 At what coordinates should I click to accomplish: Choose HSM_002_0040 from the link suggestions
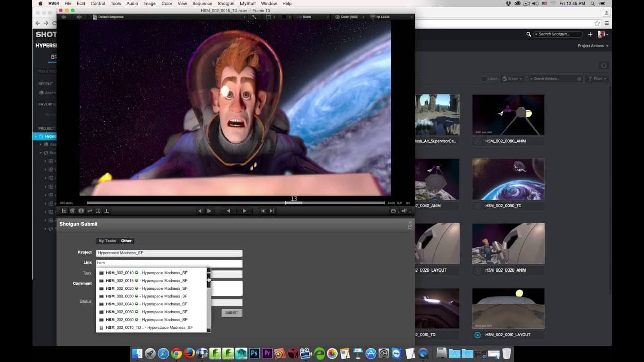click(151, 304)
